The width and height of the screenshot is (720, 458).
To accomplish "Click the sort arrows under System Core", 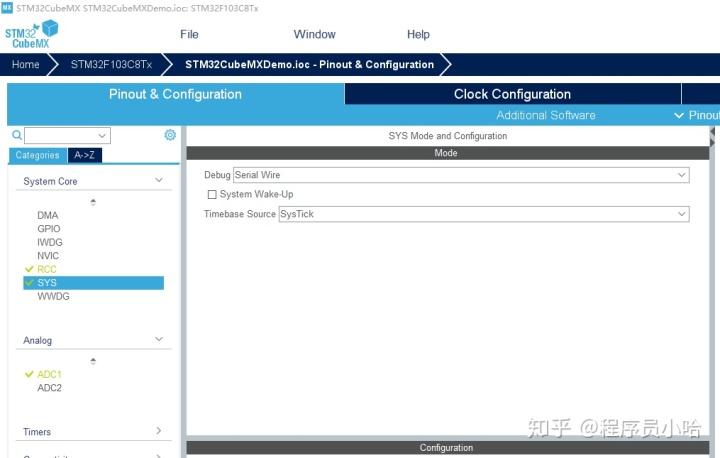I will (x=93, y=202).
